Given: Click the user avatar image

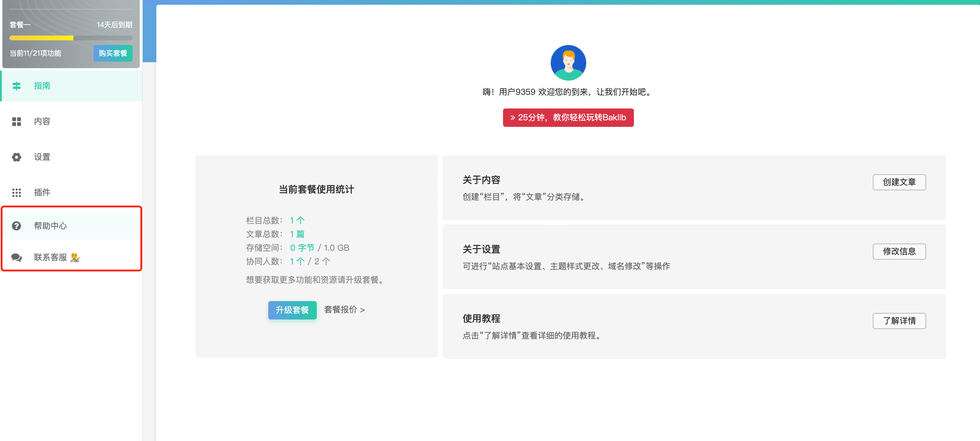Looking at the screenshot, I should [568, 63].
